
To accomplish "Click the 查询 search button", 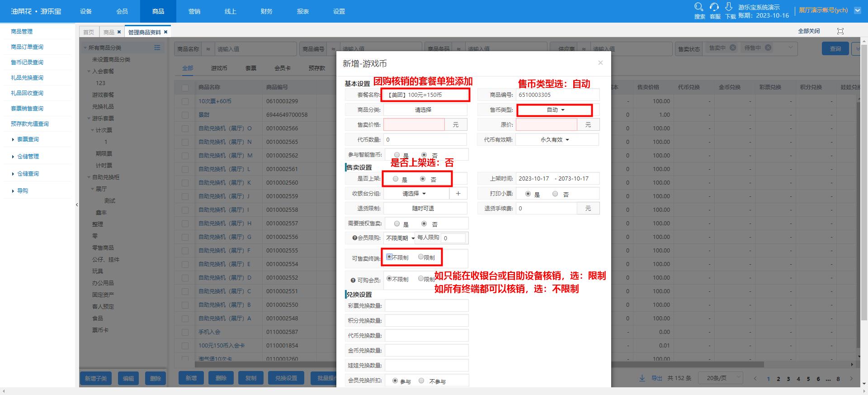I will [835, 48].
